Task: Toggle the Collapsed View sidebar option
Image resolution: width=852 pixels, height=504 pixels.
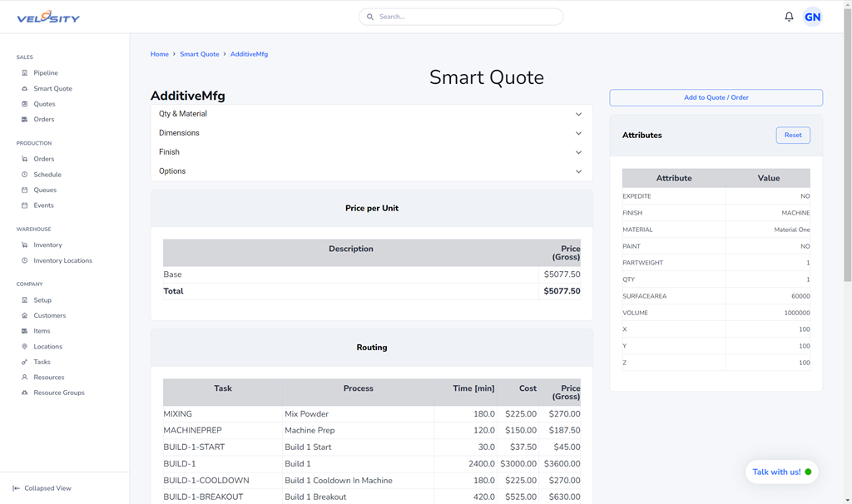Action: (42, 488)
